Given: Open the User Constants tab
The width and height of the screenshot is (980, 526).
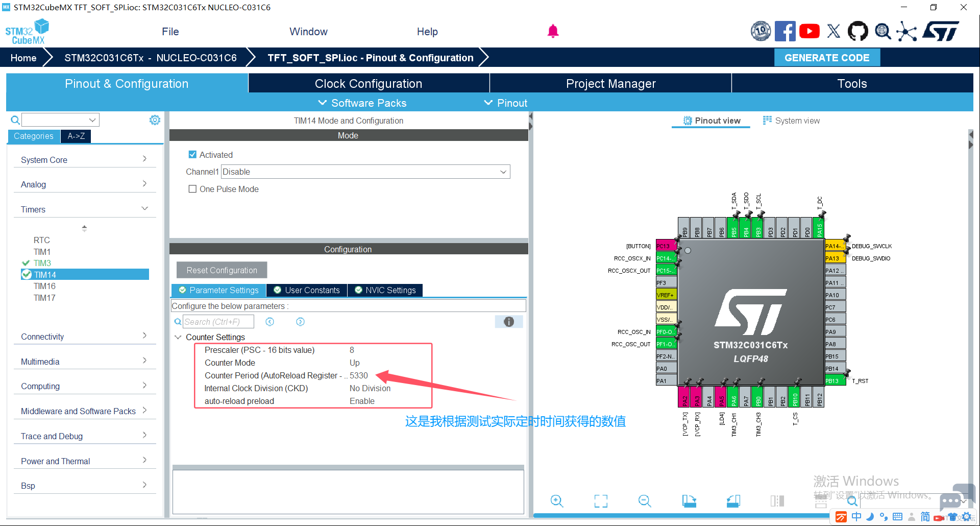Looking at the screenshot, I should pos(307,290).
